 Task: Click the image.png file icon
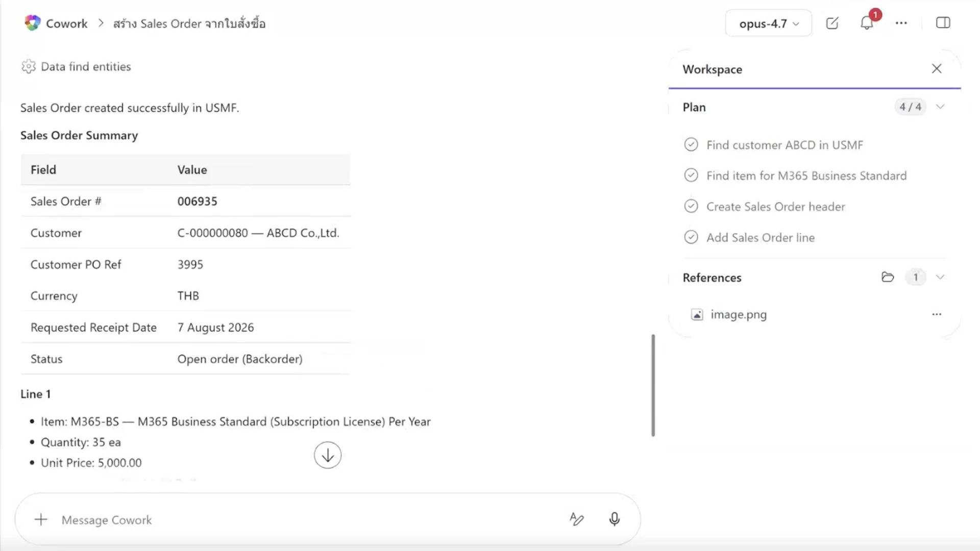(697, 314)
